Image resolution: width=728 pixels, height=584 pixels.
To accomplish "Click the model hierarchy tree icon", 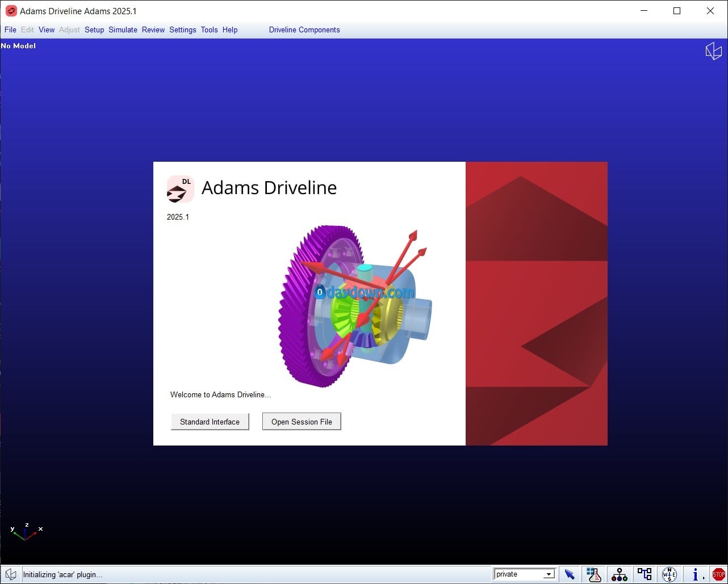I will pos(620,574).
